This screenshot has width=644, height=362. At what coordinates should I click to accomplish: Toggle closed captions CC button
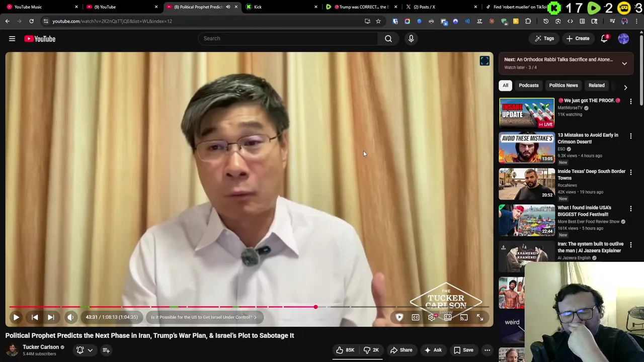(x=416, y=317)
